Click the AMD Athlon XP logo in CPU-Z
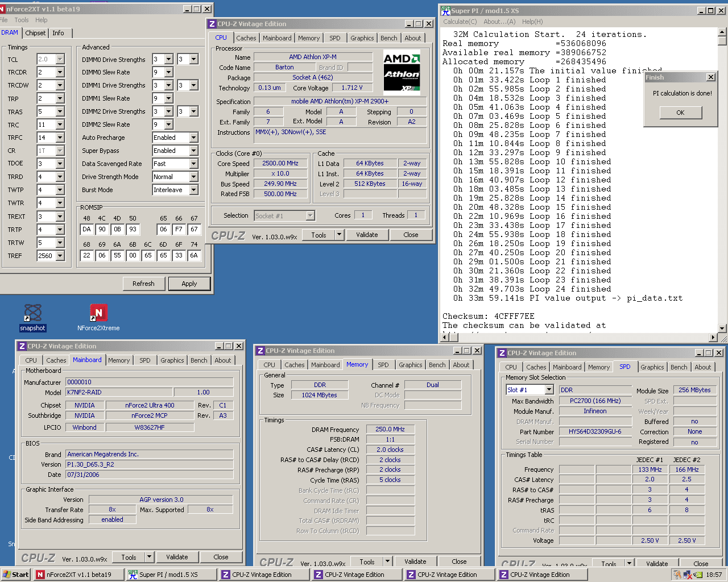This screenshot has width=728, height=582. click(x=402, y=73)
